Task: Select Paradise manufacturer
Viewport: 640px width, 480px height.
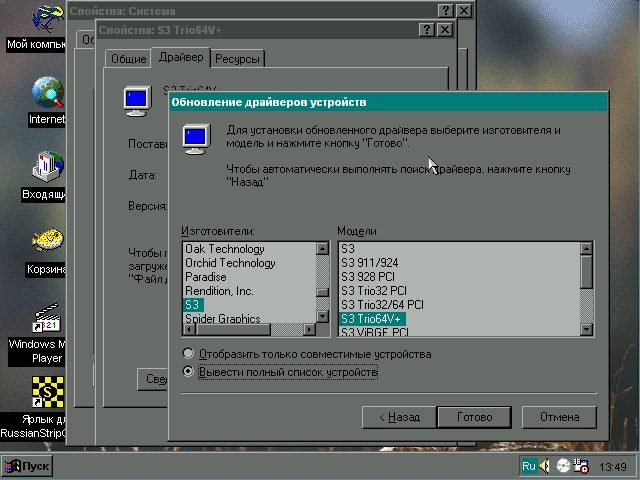Action: [x=205, y=277]
